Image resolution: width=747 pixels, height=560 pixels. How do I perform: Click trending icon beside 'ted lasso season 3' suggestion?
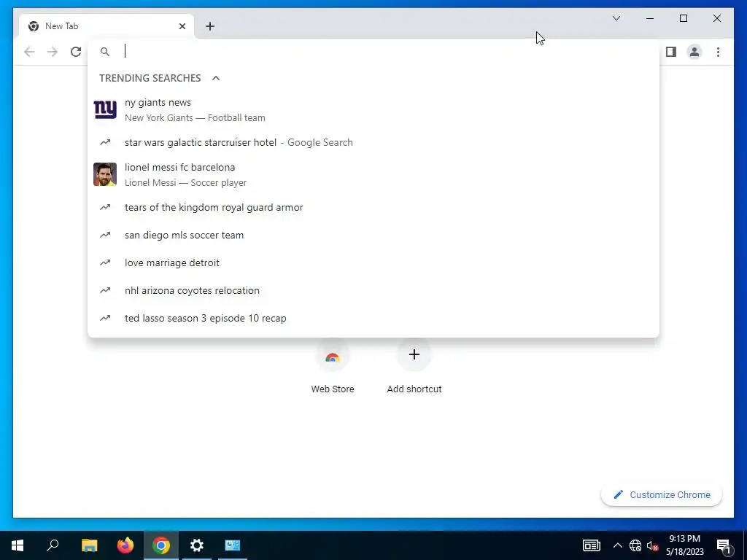105,318
